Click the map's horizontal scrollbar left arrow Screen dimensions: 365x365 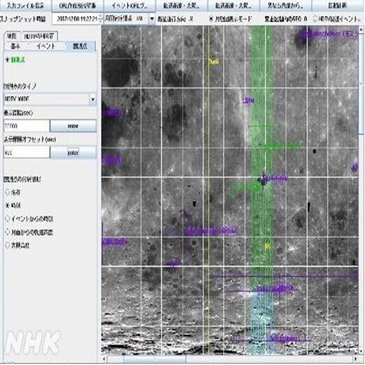pyautogui.click(x=104, y=359)
